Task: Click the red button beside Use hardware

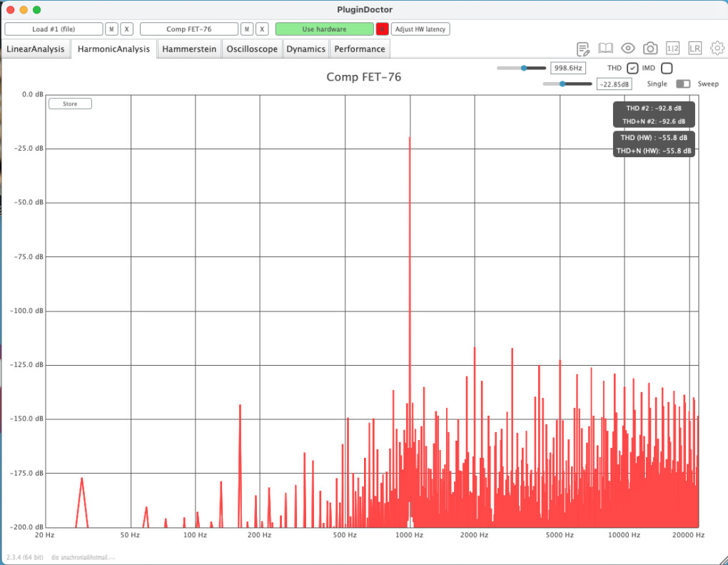Action: (383, 29)
